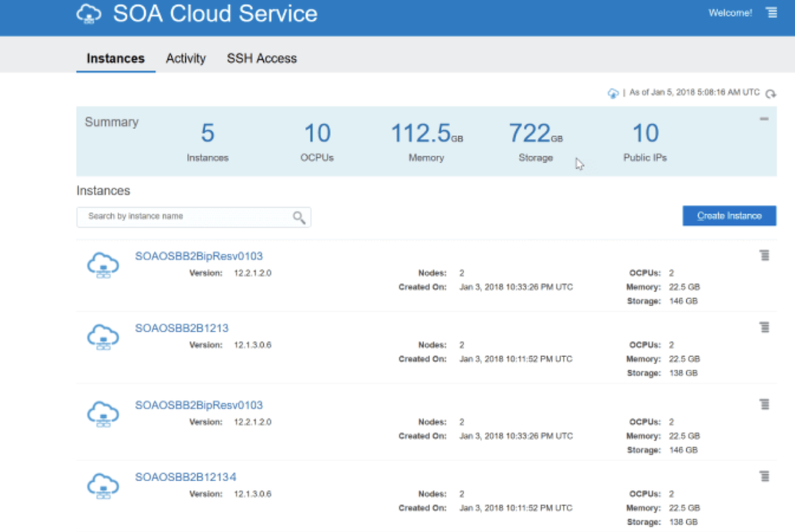Click cloud icon of SOAOSBB2B12134

pyautogui.click(x=103, y=486)
